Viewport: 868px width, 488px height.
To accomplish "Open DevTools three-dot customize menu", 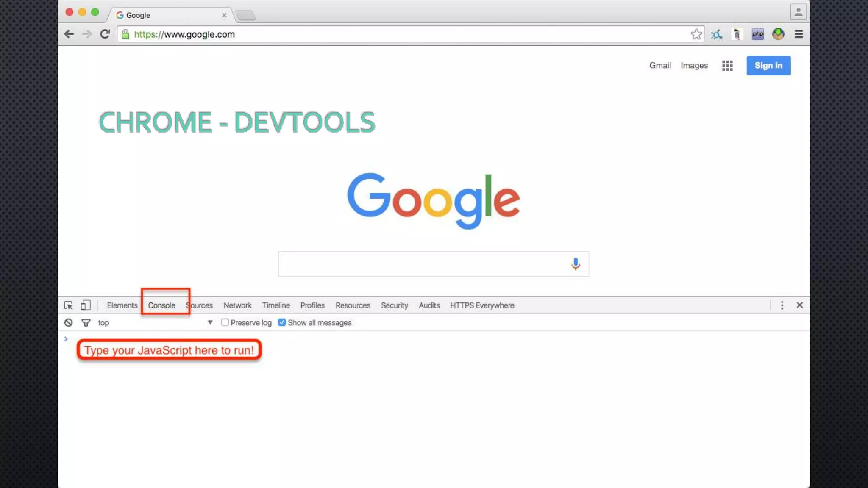I will (x=782, y=305).
